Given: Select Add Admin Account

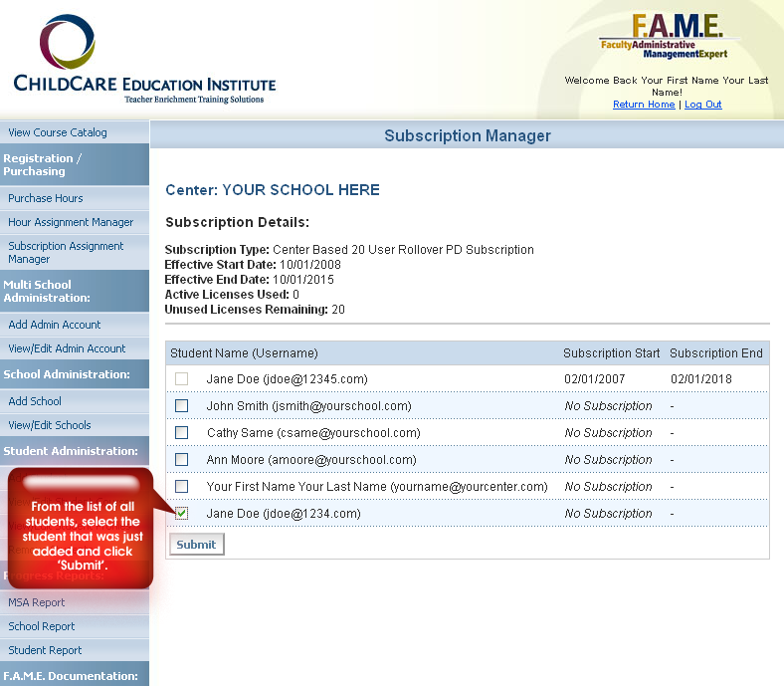Looking at the screenshot, I should point(75,325).
